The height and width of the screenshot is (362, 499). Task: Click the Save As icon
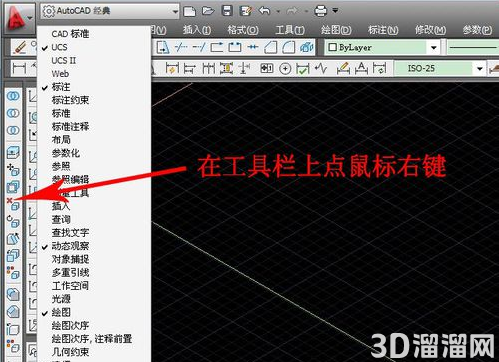[246, 11]
